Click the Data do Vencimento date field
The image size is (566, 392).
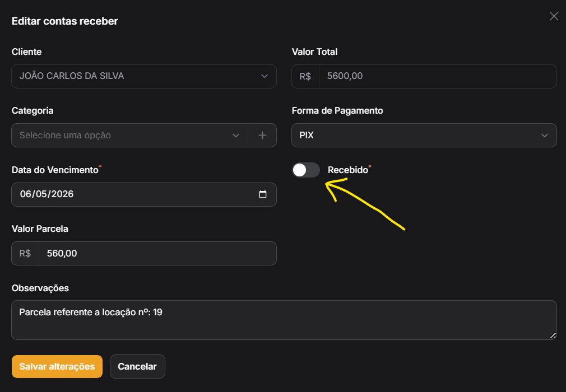(x=144, y=194)
